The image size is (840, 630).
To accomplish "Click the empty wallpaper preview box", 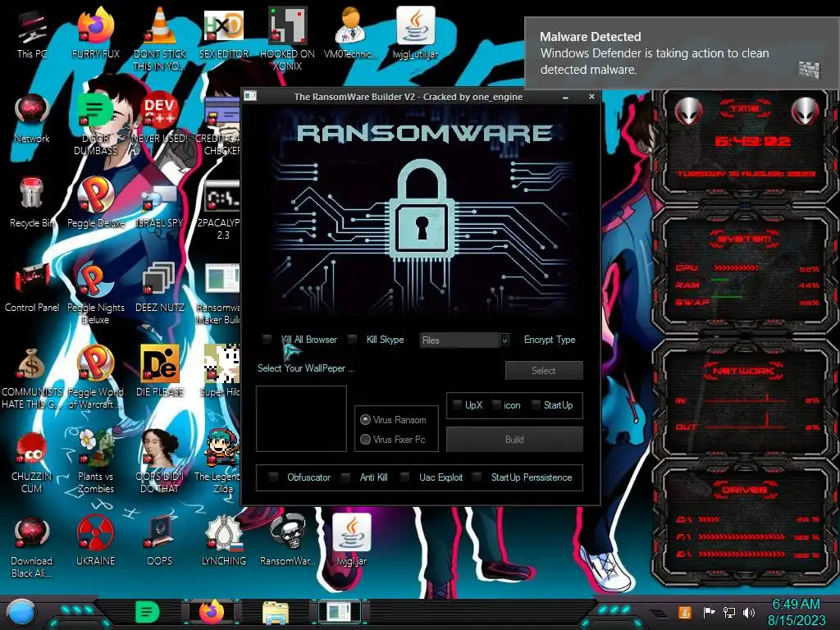I will pos(301,419).
